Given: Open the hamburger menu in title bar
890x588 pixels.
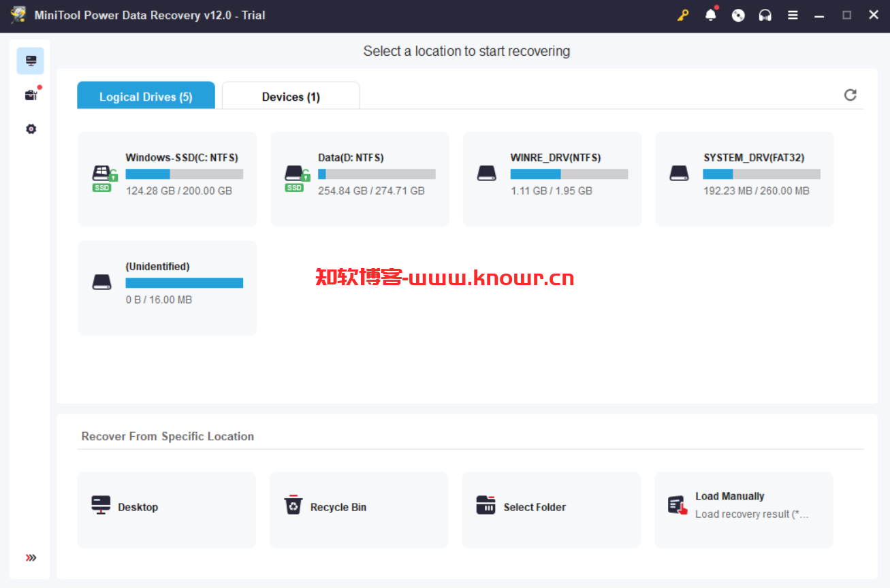Looking at the screenshot, I should click(x=793, y=15).
